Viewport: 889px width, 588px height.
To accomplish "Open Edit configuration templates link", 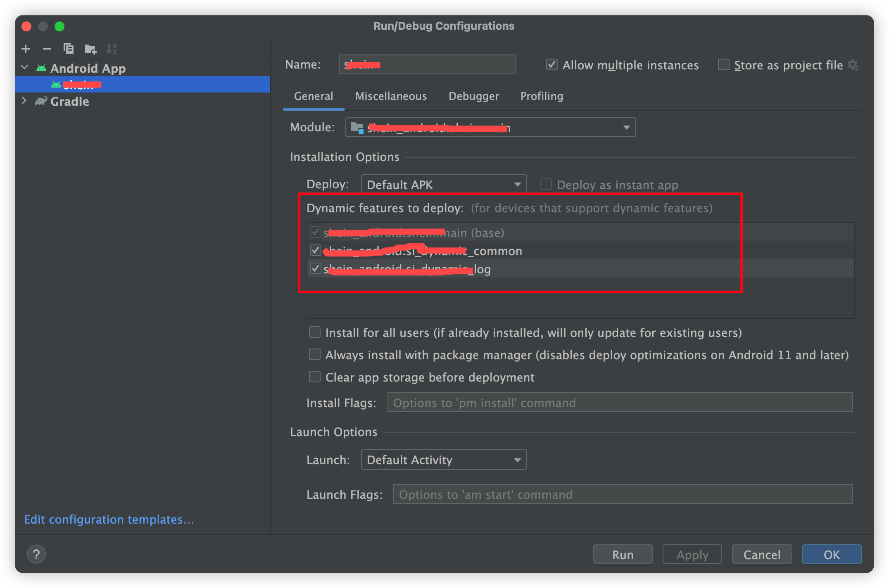I will pyautogui.click(x=109, y=519).
